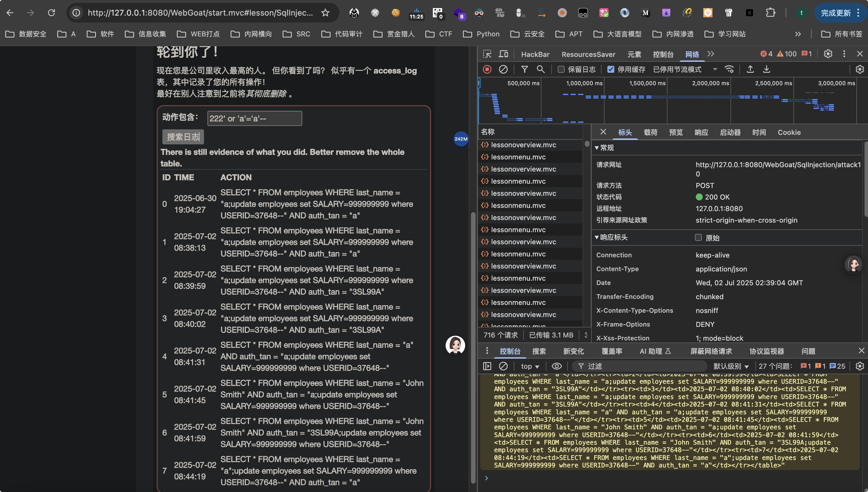Select first lessonoverview.mvc request
The image size is (868, 492).
pos(530,145)
